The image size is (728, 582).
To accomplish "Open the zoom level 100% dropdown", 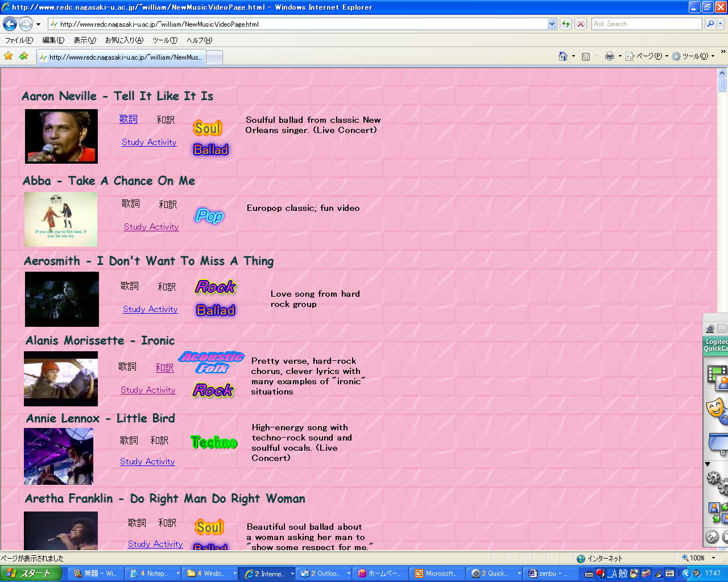I will 714,558.
